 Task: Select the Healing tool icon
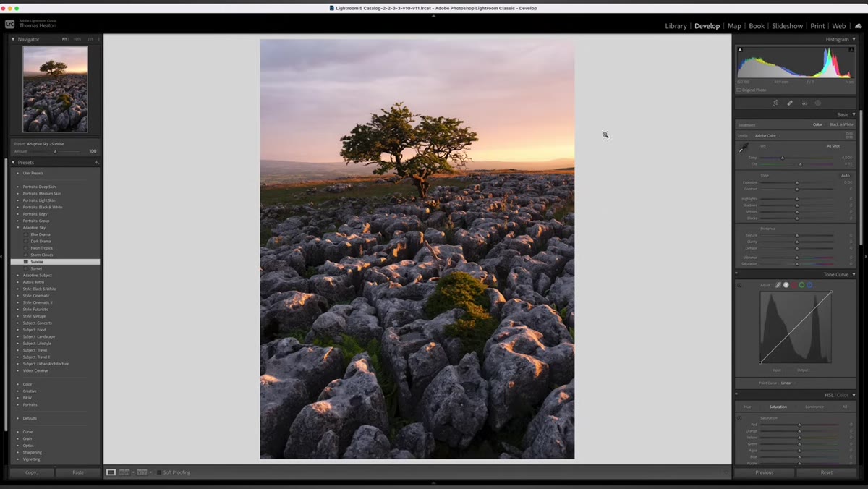click(790, 103)
